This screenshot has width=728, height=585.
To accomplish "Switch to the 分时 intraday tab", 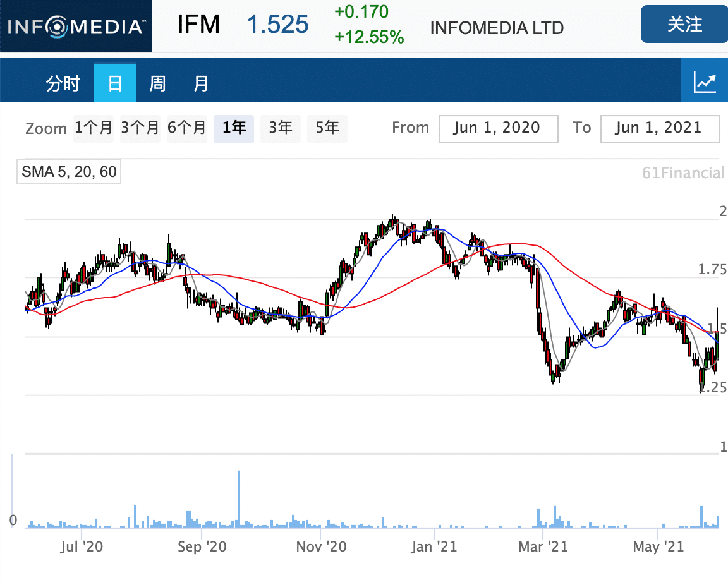I will coord(63,83).
